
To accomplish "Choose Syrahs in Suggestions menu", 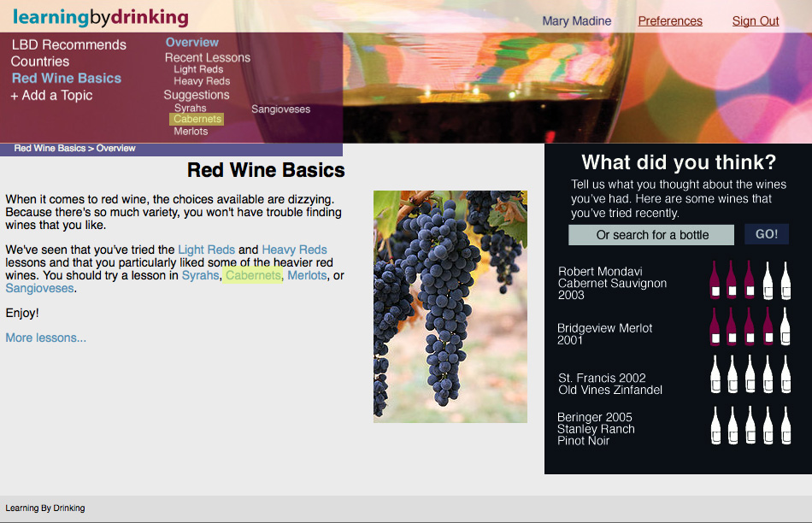I will pos(190,108).
